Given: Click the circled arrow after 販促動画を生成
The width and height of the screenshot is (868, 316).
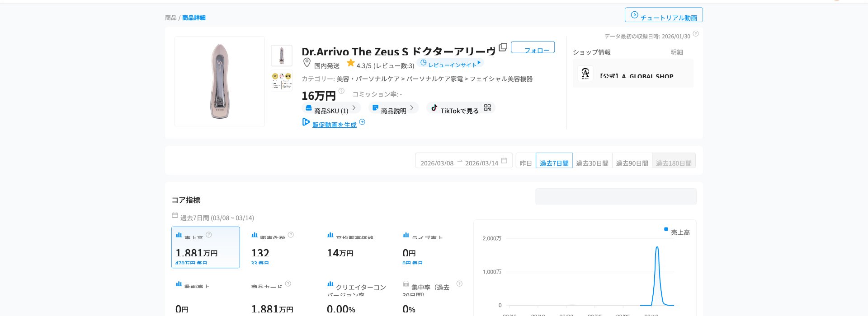Looking at the screenshot, I should pos(362,122).
